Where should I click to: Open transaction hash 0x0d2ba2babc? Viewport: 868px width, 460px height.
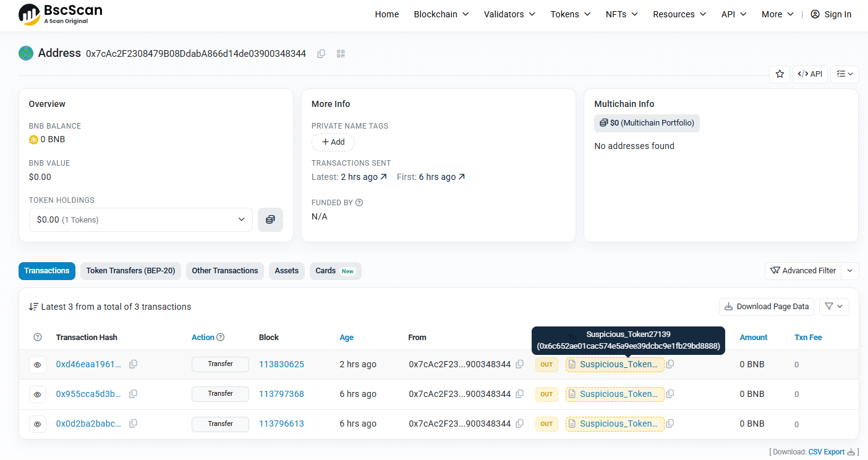point(89,424)
